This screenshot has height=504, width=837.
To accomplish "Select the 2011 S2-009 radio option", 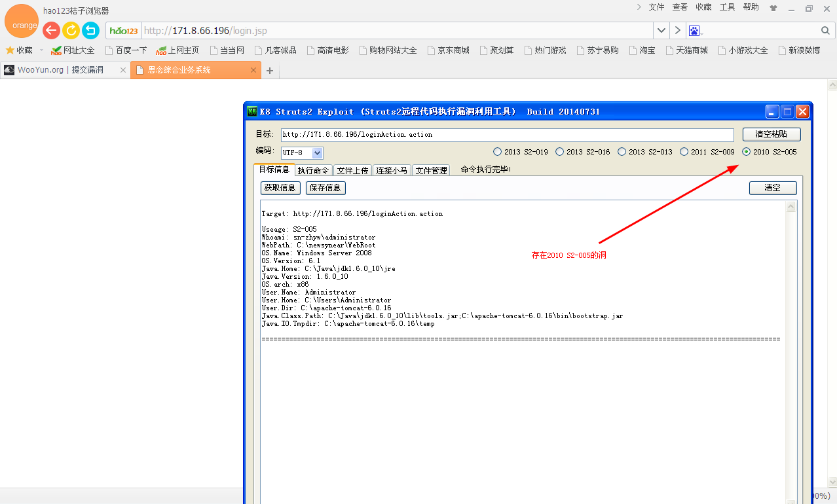I will coord(707,152).
